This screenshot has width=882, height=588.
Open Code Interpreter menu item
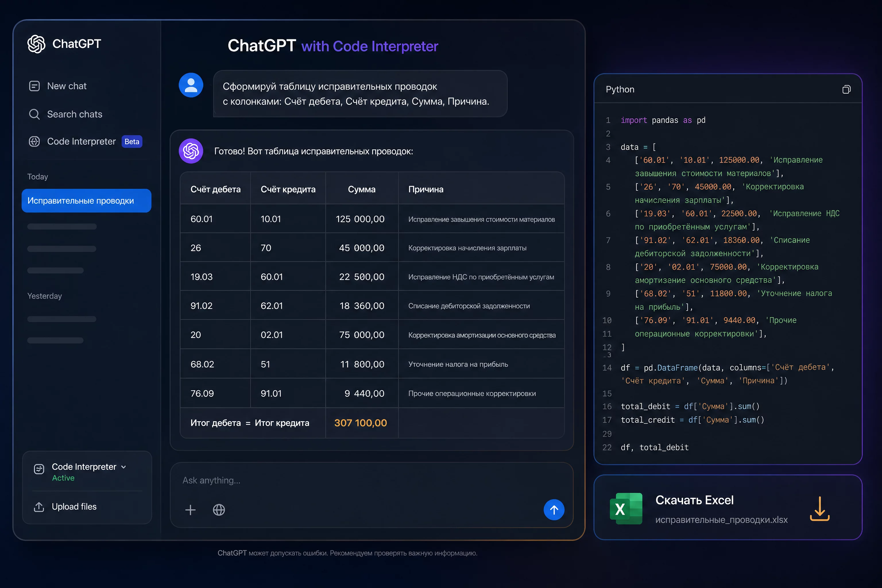pyautogui.click(x=81, y=142)
